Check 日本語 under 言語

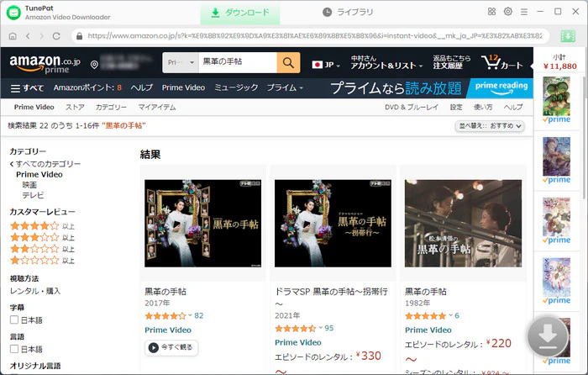[x=14, y=349]
